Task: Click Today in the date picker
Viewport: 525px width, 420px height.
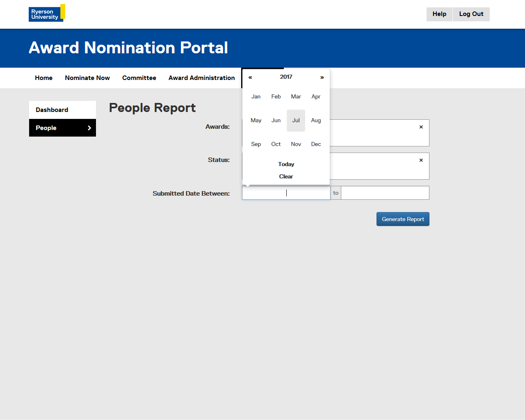Action: click(x=286, y=164)
